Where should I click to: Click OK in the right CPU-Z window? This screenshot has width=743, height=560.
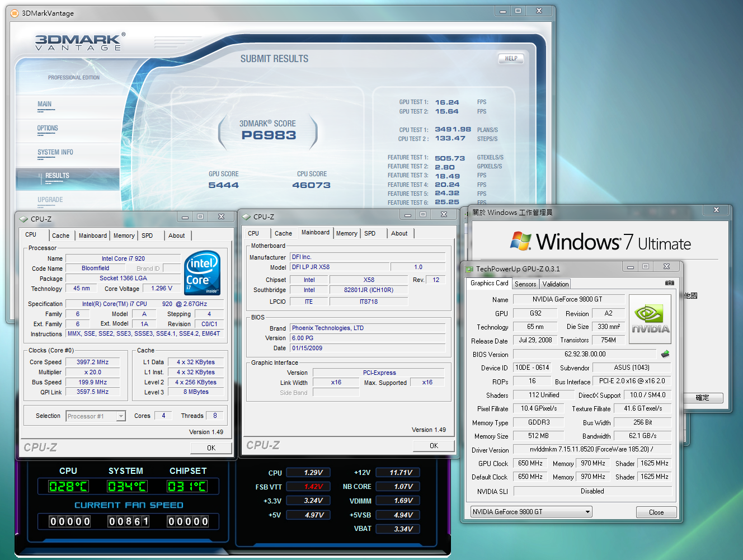click(x=434, y=445)
